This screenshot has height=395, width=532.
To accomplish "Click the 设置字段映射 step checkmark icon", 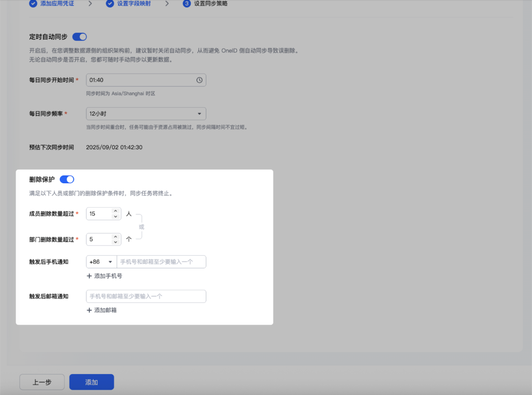I will (x=110, y=4).
